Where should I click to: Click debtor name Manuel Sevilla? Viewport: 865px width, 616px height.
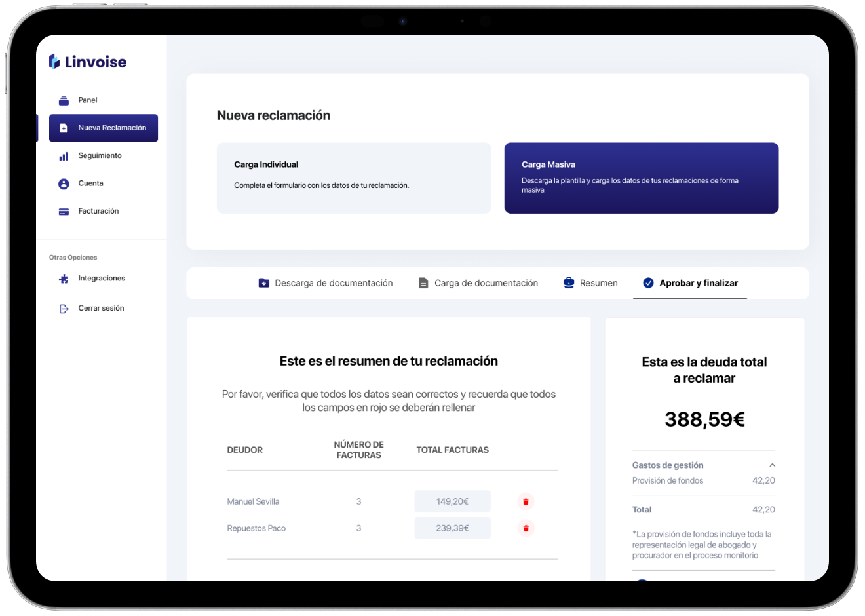coord(253,502)
